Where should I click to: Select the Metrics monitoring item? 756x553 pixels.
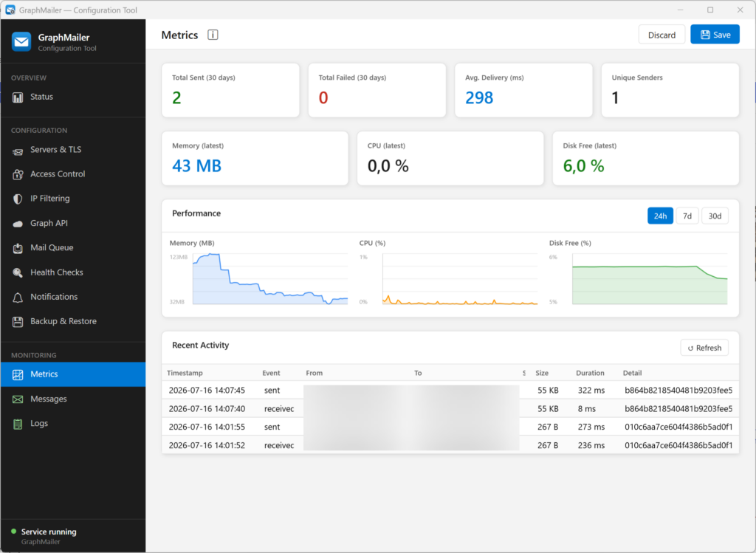73,374
